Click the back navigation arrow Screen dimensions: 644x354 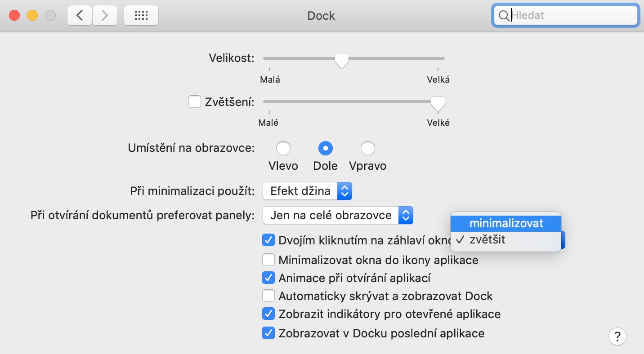click(80, 16)
